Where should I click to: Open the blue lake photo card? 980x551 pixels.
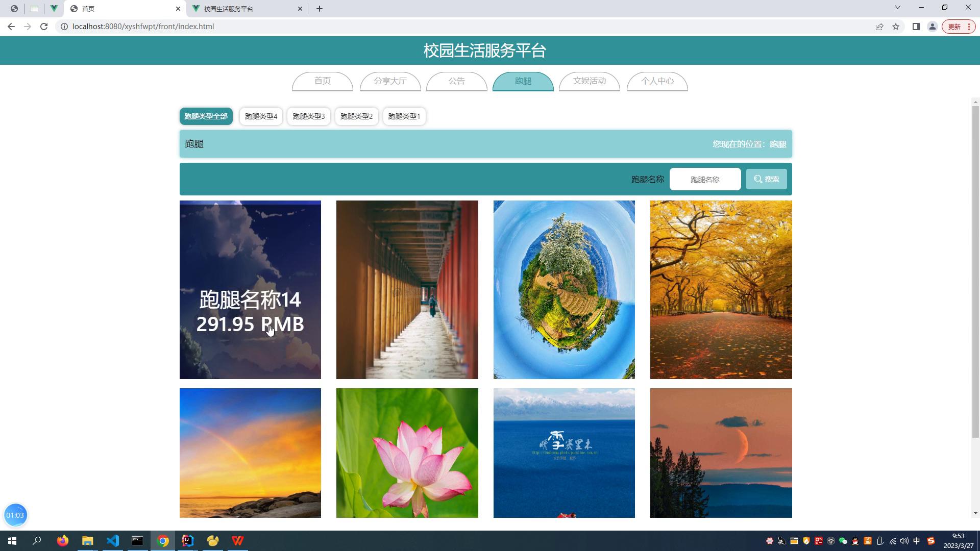click(x=564, y=453)
